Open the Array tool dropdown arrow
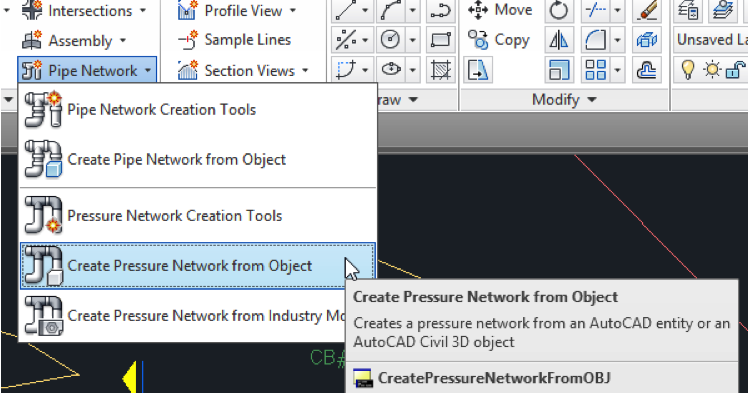The image size is (749, 393). point(617,70)
